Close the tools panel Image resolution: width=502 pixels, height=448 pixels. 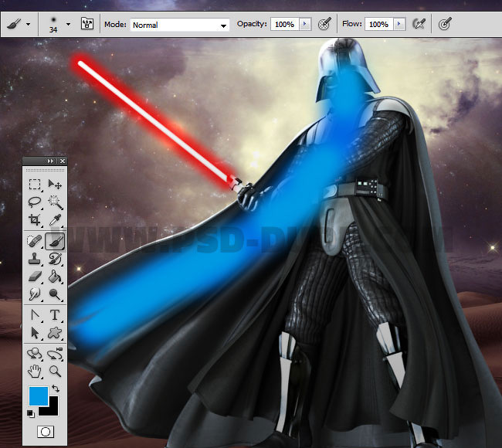pos(63,161)
